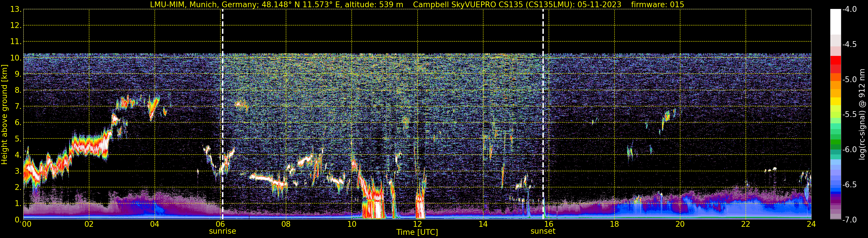Image resolution: width=868 pixels, height=238 pixels.
Task: Click the '00' time axis tick label
Action: point(26,224)
